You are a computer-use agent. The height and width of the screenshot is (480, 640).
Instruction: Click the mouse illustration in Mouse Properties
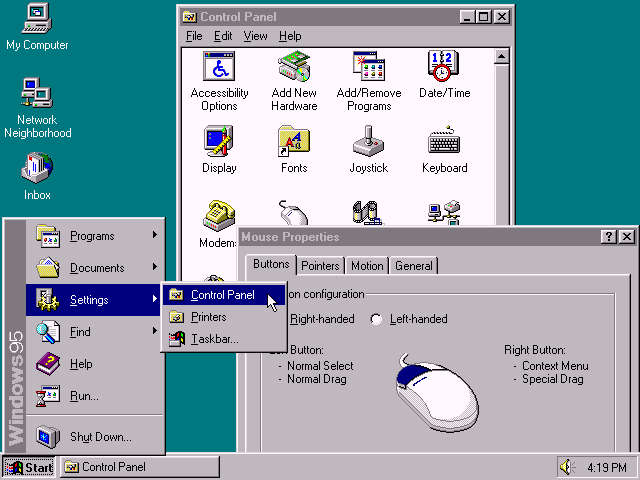(437, 393)
